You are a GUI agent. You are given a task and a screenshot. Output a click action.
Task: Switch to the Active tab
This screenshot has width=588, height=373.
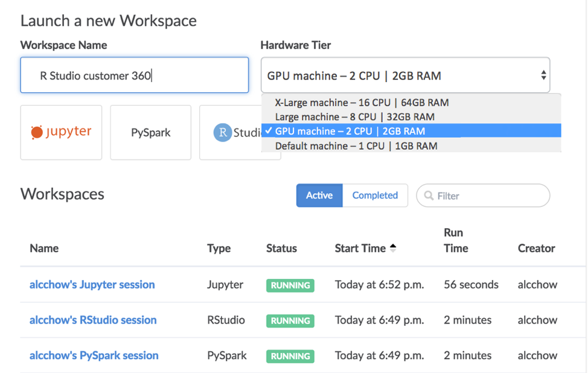[319, 196]
